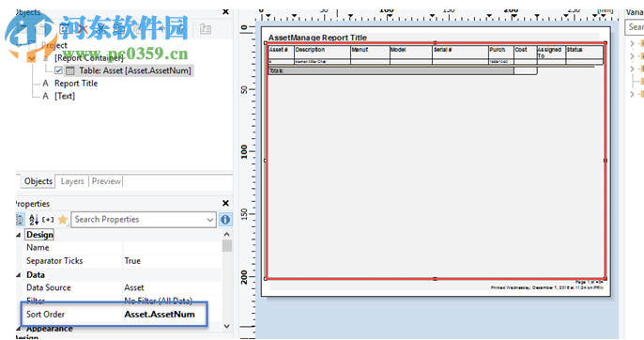Click the Name property row
This screenshot has width=644, height=340.
(x=122, y=248)
